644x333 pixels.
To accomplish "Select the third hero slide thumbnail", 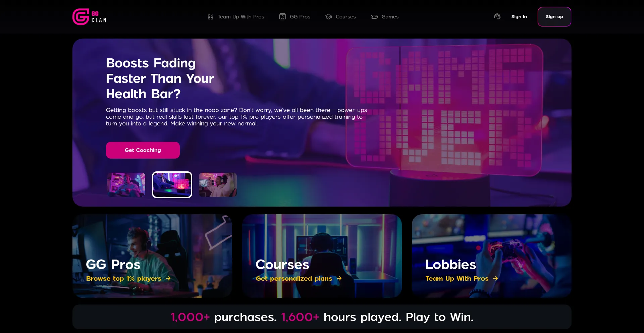I will (218, 185).
